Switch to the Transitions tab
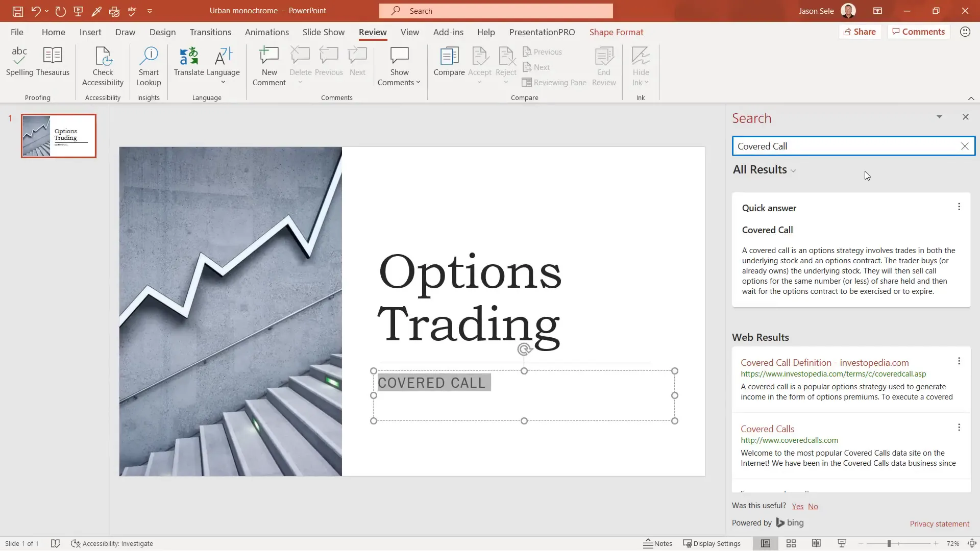 (x=210, y=32)
